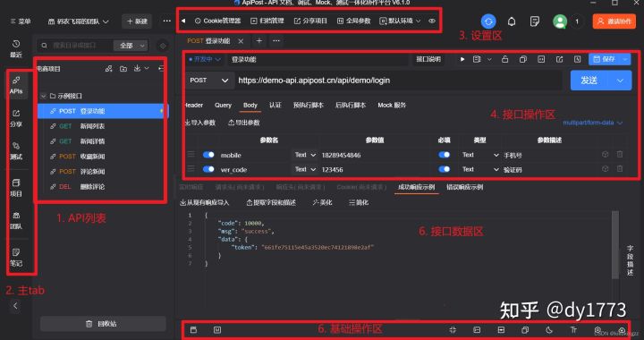
Task: Click the blue sync refresh icon
Action: [488, 21]
